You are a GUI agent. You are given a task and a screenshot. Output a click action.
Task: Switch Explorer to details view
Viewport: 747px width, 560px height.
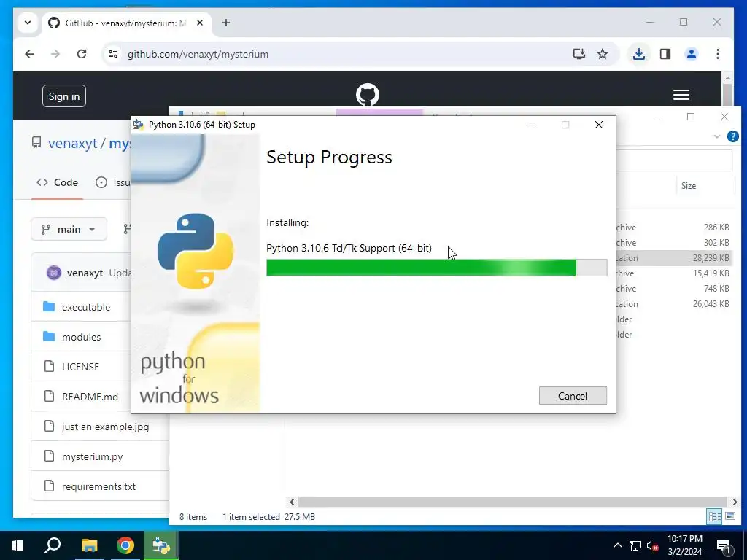714,516
